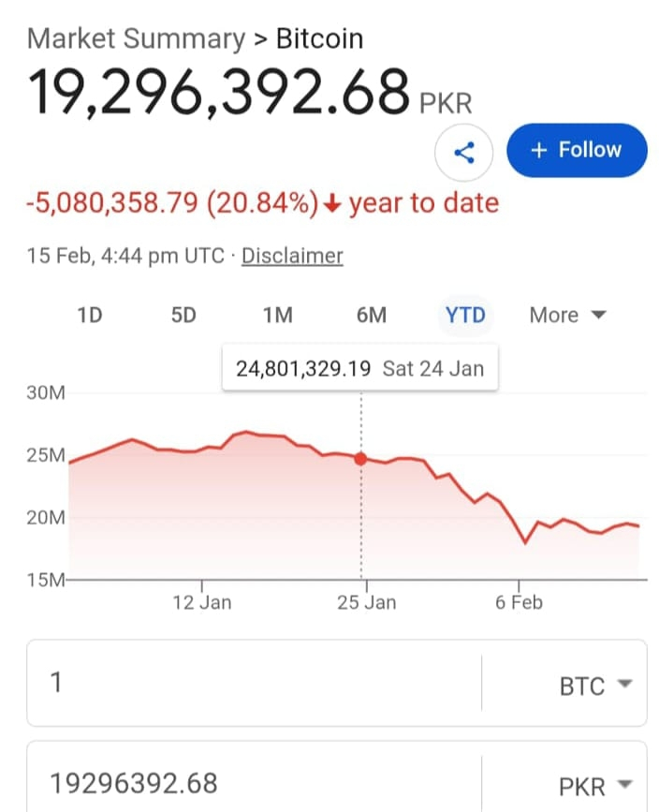This screenshot has height=812, width=659.
Task: Click the BTC amount input field
Action: pos(253,684)
